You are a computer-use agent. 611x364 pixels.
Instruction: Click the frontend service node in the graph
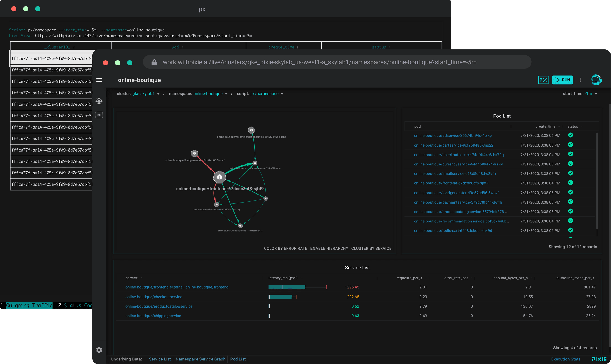click(219, 177)
